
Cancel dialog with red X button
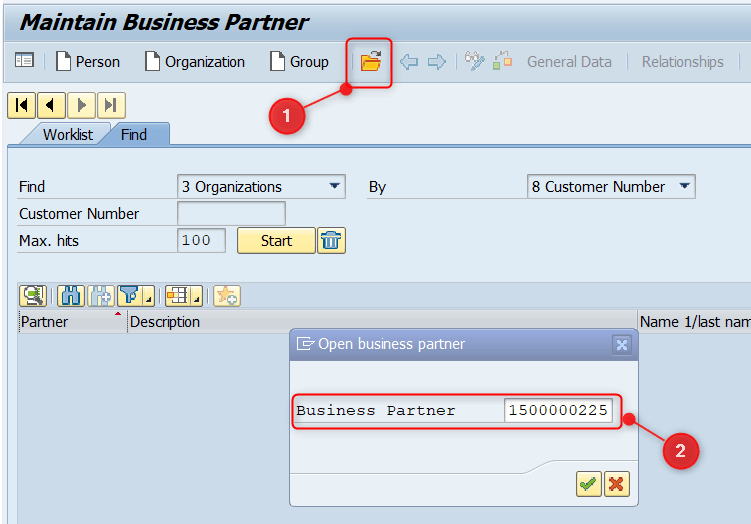point(616,484)
